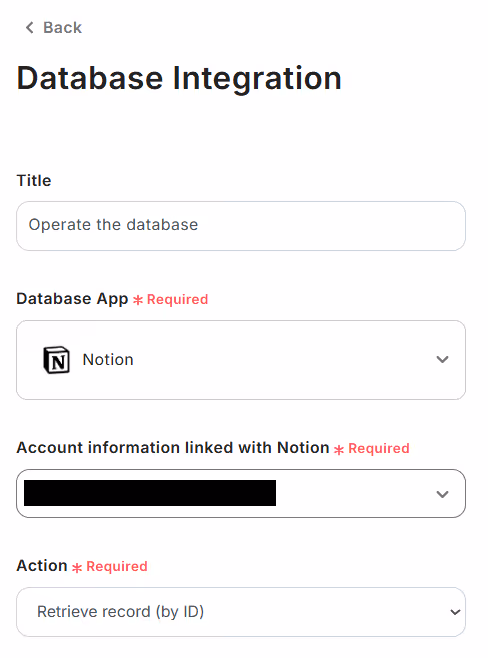This screenshot has width=488, height=658.
Task: Click the chevron in the Notion dropdown
Action: tap(442, 360)
